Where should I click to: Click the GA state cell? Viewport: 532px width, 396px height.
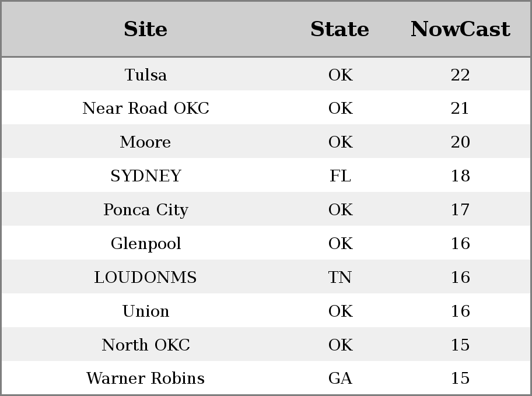point(340,378)
